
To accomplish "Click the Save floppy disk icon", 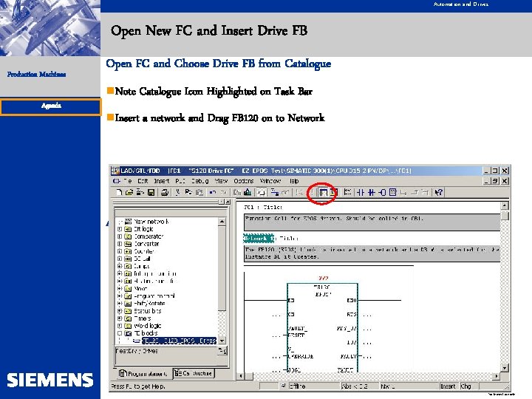I will tap(151, 192).
